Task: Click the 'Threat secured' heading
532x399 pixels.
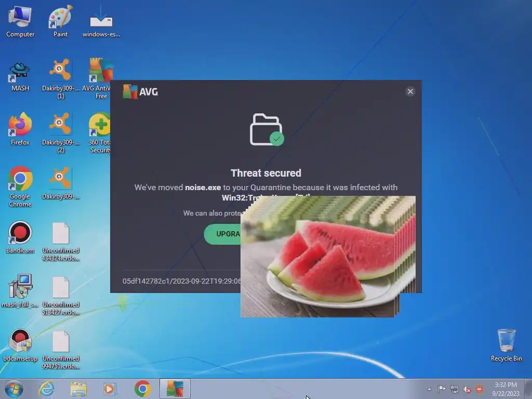Action: [266, 173]
